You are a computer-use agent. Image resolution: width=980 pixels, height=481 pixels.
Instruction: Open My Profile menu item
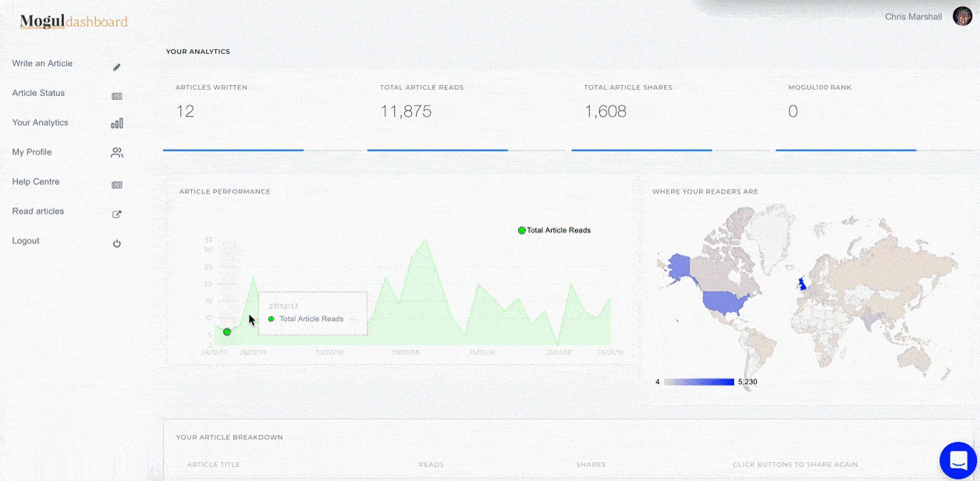coord(32,152)
